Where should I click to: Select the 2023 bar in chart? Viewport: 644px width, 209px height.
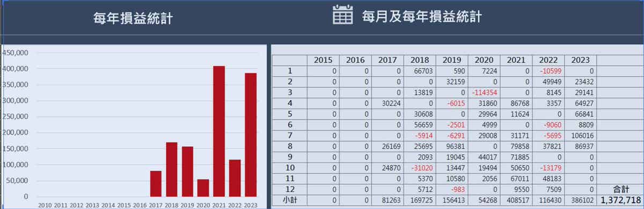[x=251, y=135]
